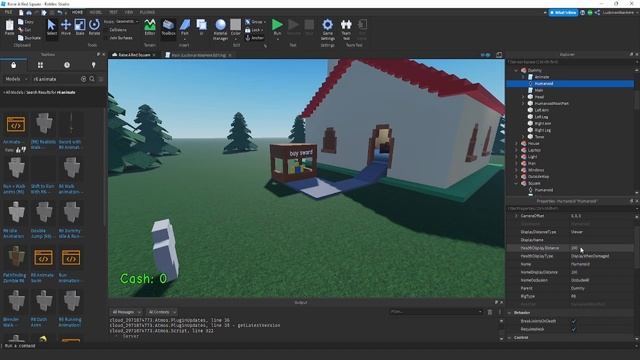Click Group in Edit section
The image size is (640, 360).
coord(256,22)
